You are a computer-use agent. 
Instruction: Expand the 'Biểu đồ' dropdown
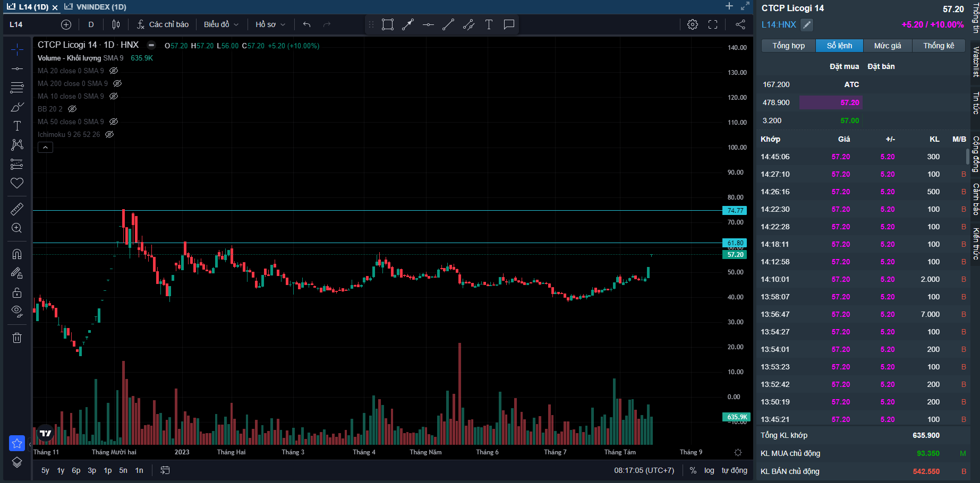(x=221, y=24)
